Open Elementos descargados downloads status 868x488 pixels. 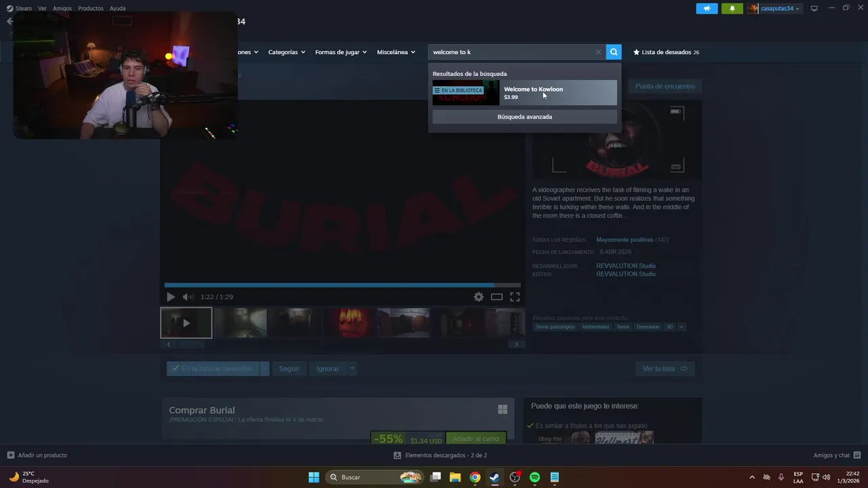(x=440, y=455)
